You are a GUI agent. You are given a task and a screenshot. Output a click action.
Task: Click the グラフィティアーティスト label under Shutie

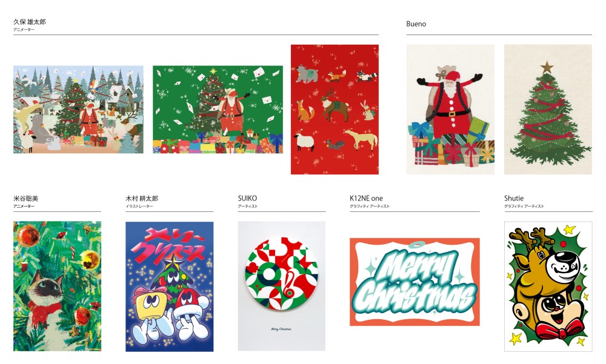pos(524,207)
